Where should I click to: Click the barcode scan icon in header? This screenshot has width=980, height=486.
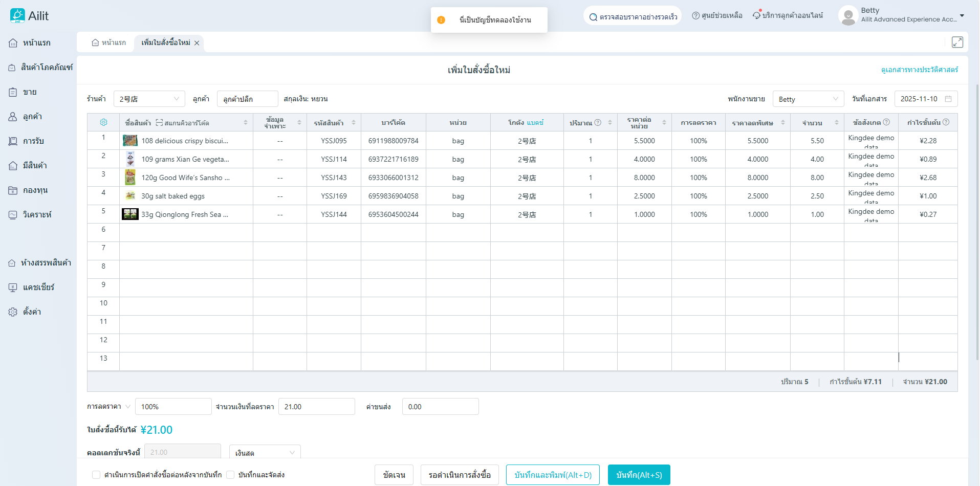tap(159, 123)
